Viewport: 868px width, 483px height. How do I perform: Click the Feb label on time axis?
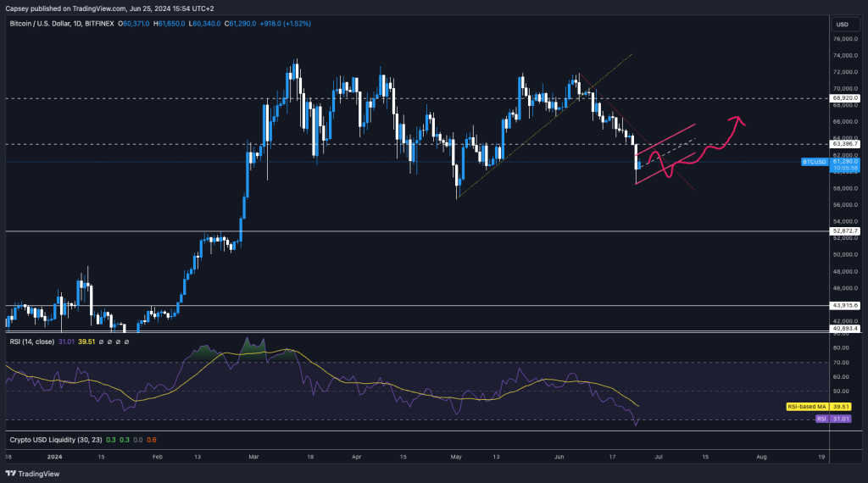coord(157,457)
